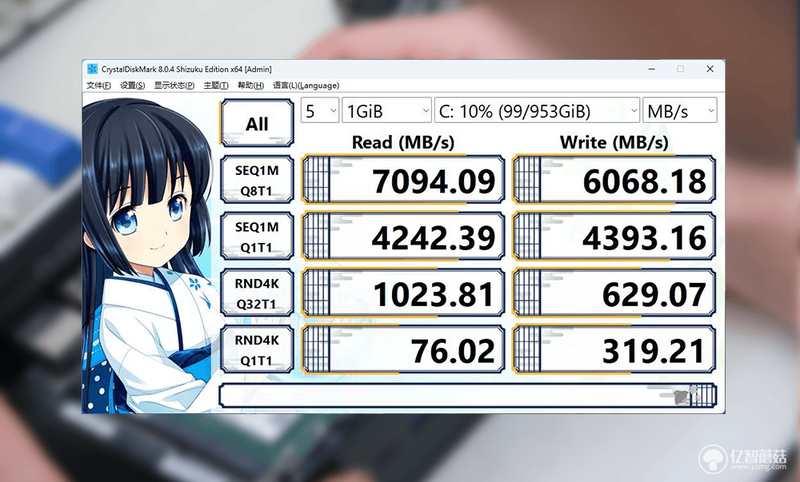Click the empty comment field at the bottom

[468, 395]
